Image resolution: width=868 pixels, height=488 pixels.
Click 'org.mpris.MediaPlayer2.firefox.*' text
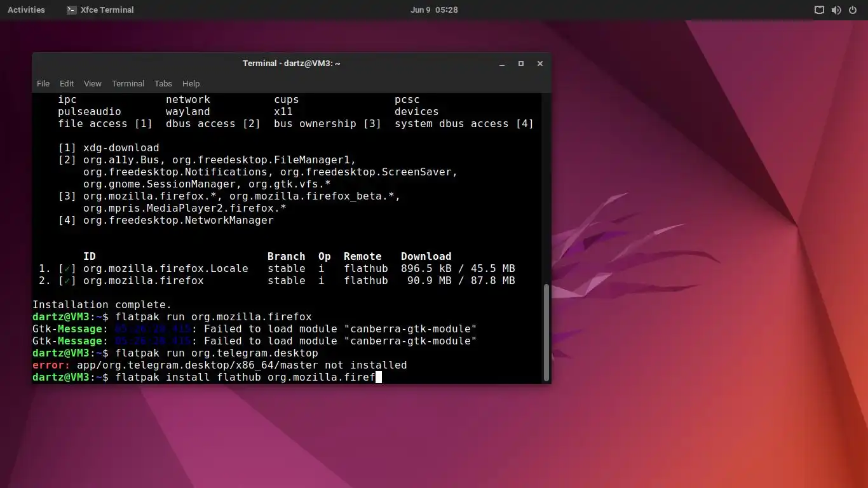tap(185, 208)
